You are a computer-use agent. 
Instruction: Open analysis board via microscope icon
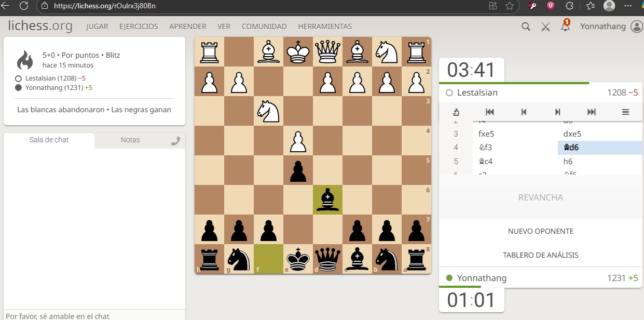pyautogui.click(x=456, y=112)
